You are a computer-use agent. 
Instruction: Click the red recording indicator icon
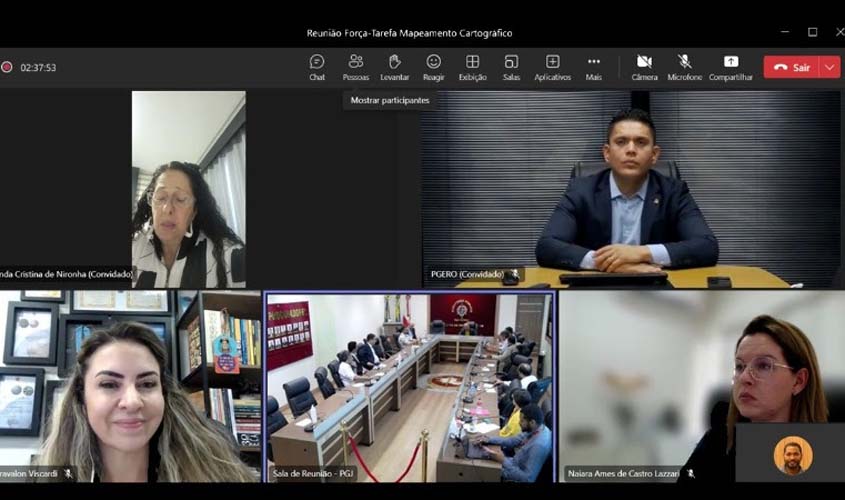[x=7, y=67]
